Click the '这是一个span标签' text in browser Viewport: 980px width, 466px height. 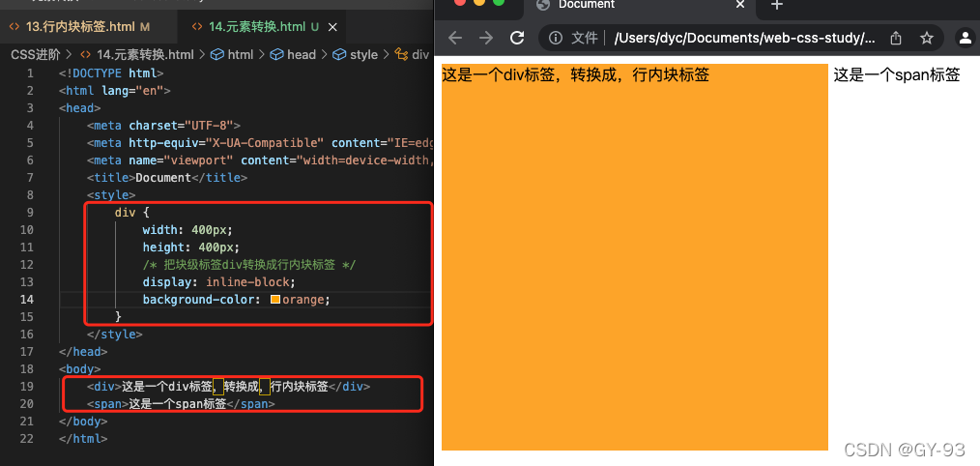(896, 75)
